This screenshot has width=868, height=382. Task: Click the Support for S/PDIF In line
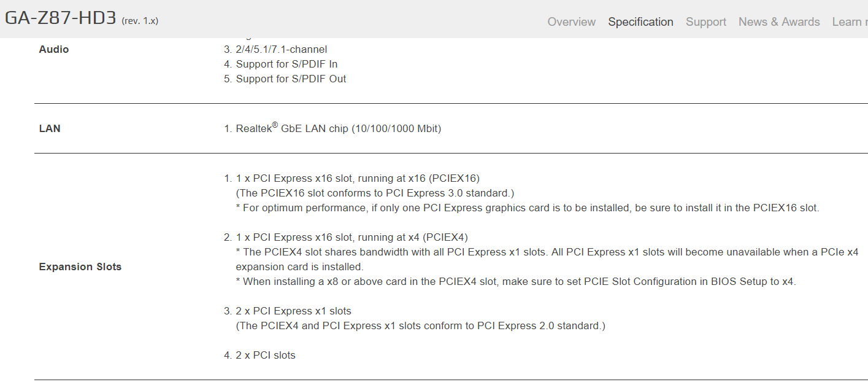(x=286, y=64)
